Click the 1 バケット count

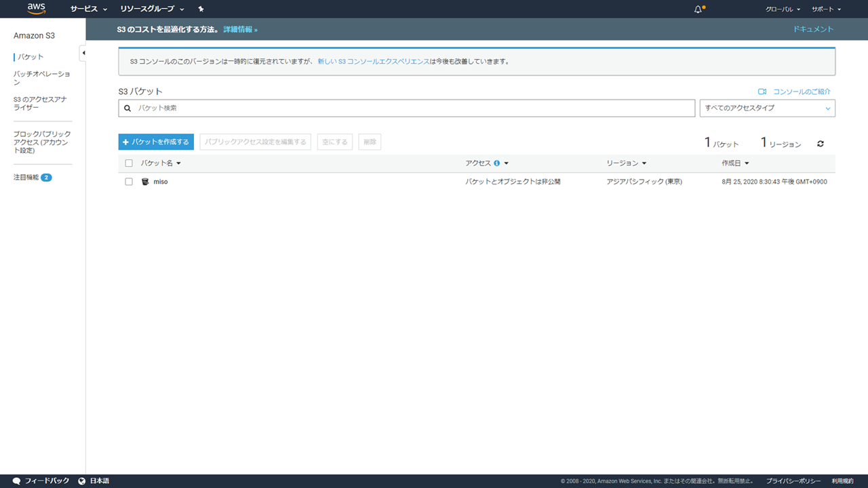[x=722, y=143]
